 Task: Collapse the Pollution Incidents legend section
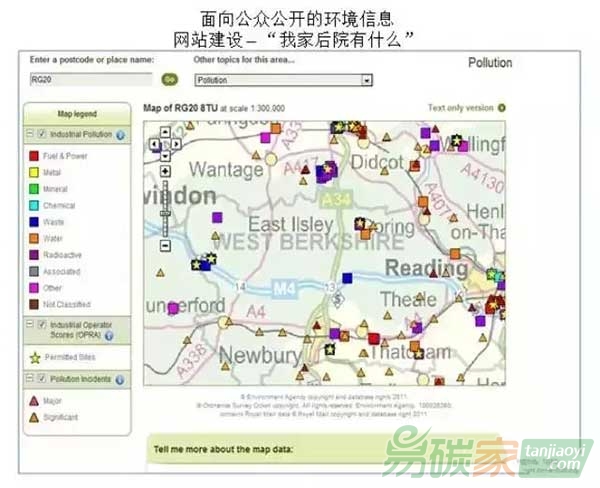[x=29, y=380]
